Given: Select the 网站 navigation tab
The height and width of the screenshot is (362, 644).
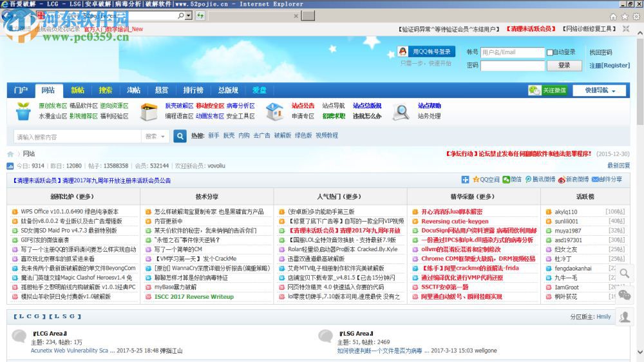Looking at the screenshot, I should point(48,90).
